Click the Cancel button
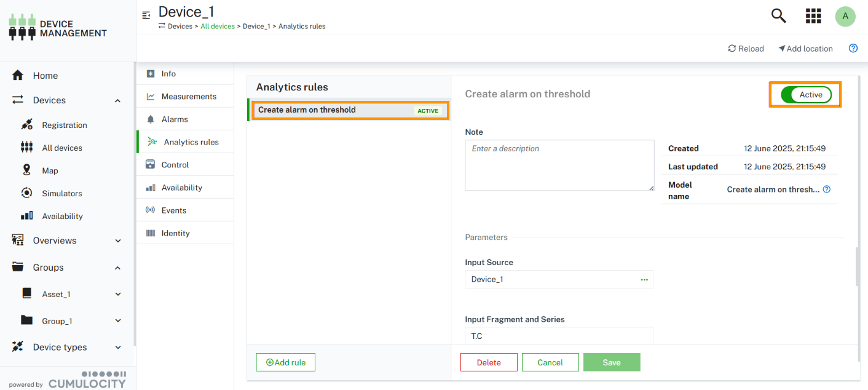This screenshot has height=390, width=868. click(550, 362)
